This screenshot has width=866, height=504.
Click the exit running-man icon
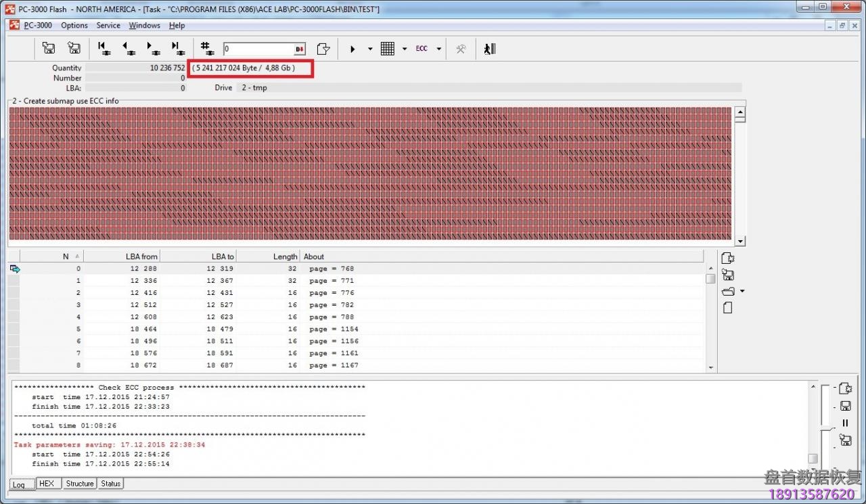490,49
